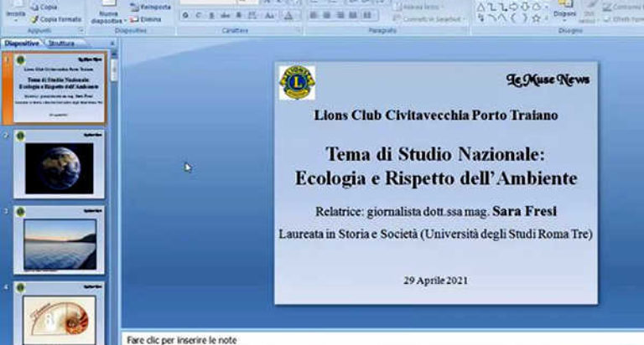Click the notes field 'Fare clic per inserire le note'
The height and width of the screenshot is (345, 644).
click(x=181, y=340)
